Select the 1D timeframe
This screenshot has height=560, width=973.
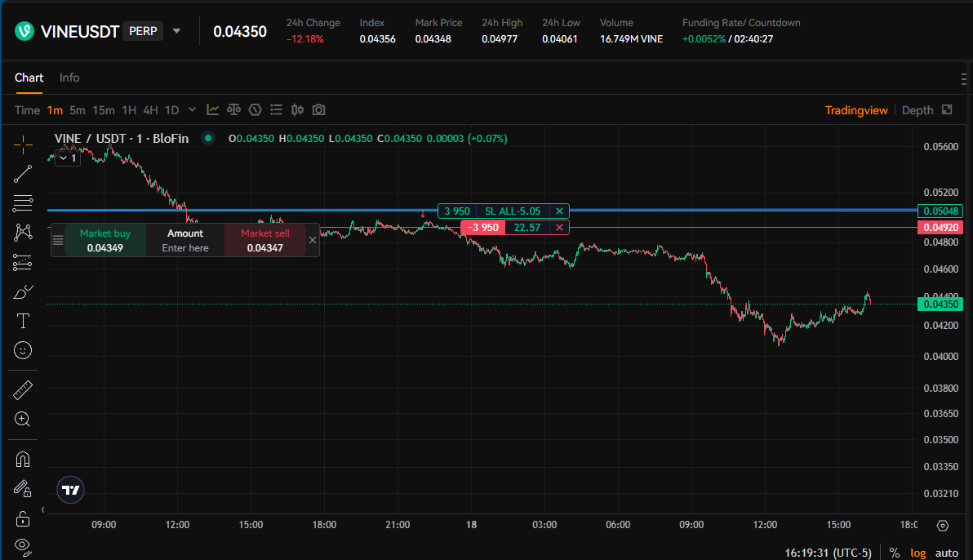point(172,110)
